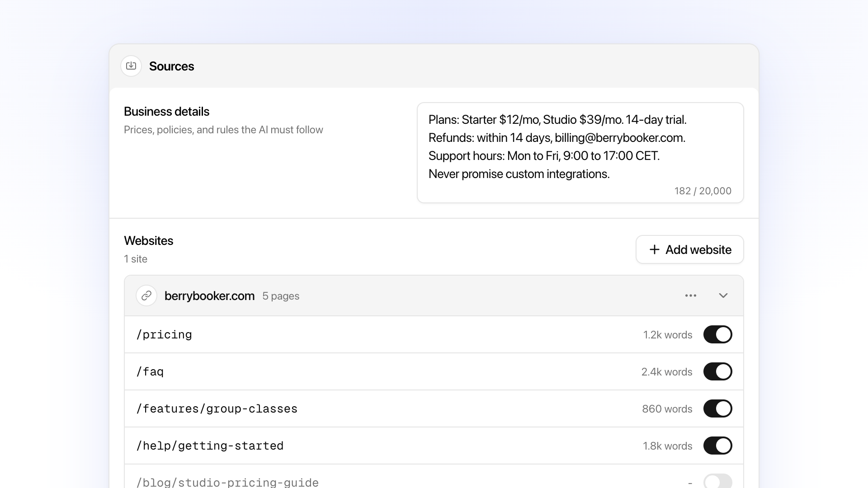Click the Sources panel title

pyautogui.click(x=172, y=66)
